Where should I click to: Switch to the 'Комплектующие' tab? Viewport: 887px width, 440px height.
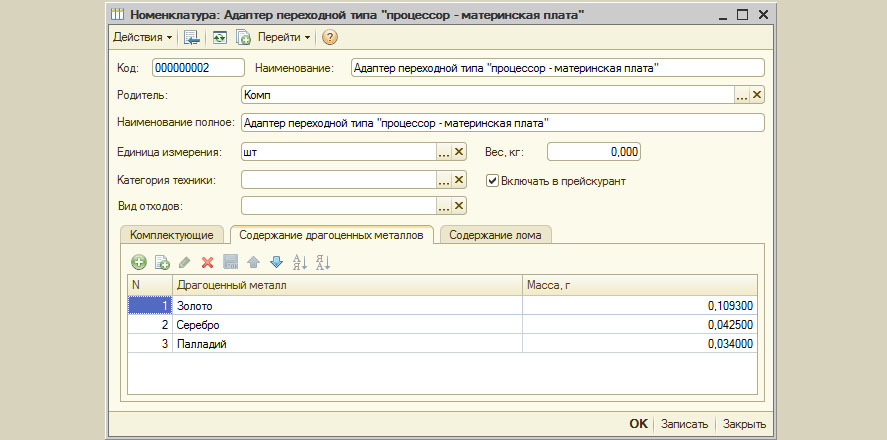172,235
